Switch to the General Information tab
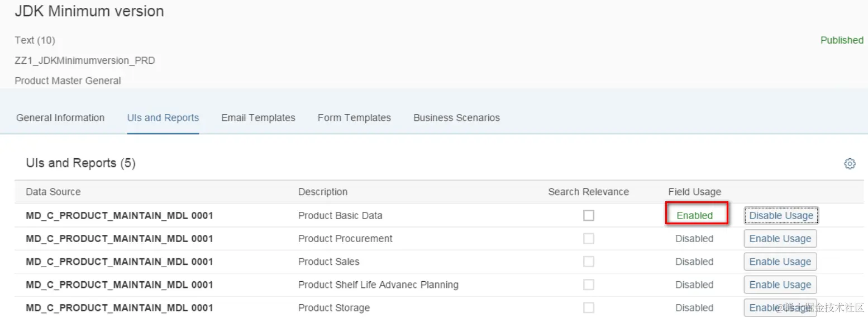This screenshot has width=868, height=317. [60, 118]
